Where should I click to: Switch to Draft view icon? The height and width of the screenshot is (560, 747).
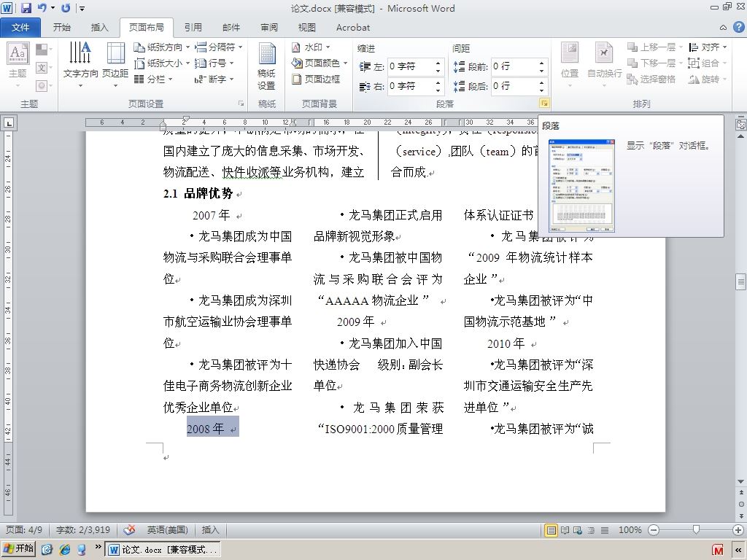(605, 530)
